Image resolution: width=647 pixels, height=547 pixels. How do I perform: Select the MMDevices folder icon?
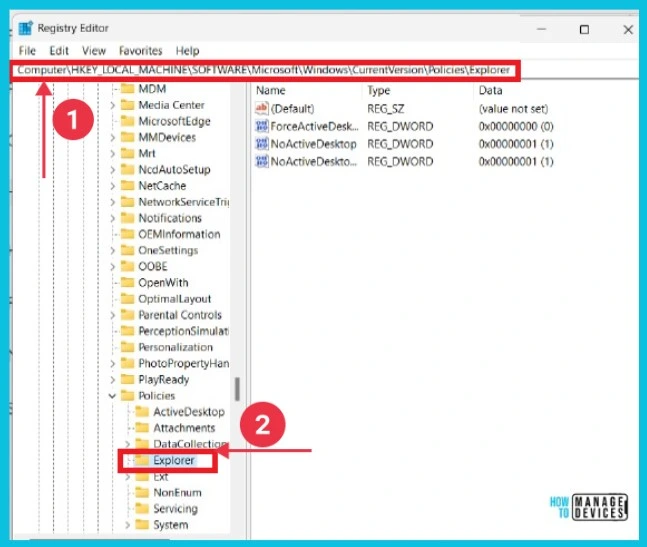click(x=128, y=137)
